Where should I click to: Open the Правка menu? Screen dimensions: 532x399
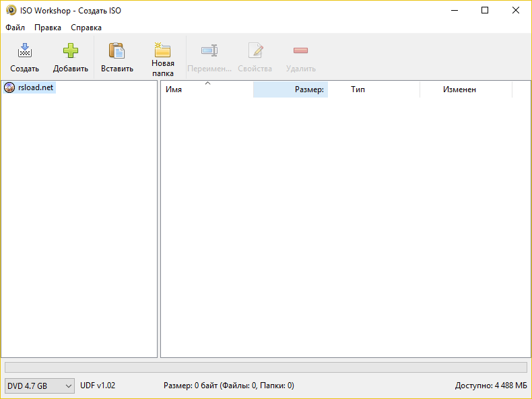tap(48, 28)
